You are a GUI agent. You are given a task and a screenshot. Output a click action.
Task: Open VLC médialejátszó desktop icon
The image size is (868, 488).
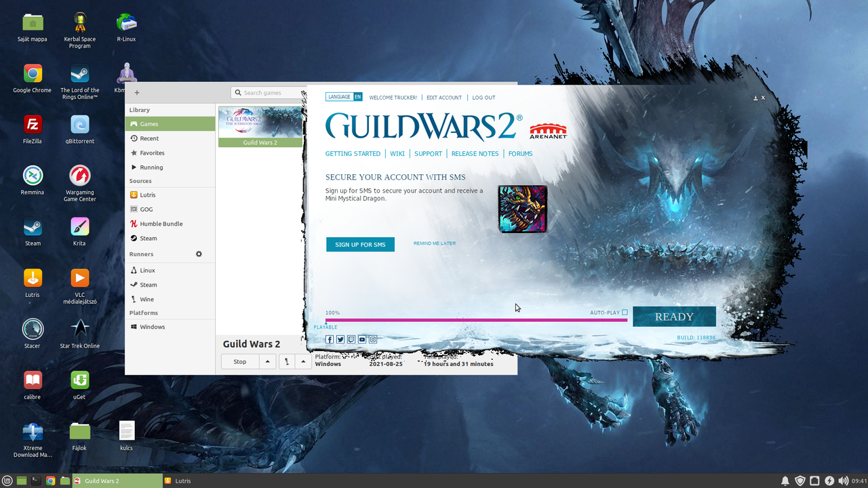[x=80, y=285]
